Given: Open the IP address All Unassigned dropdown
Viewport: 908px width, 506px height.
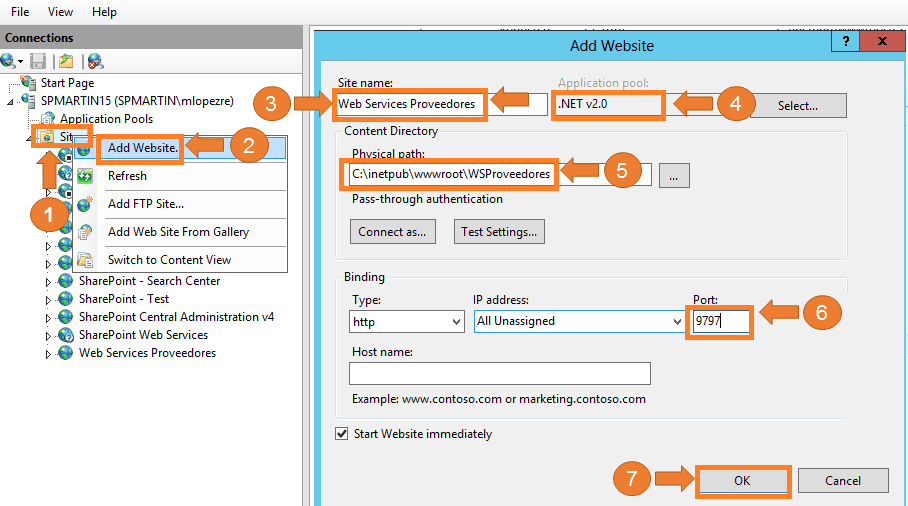Looking at the screenshot, I should 579,321.
